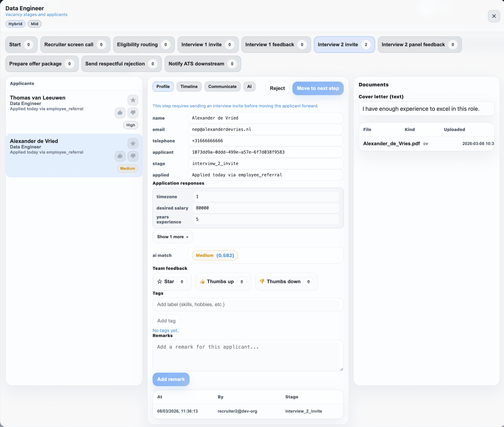Thumbs down Thomas van Leeuwen
Viewport: 504px width, 427px height.
click(x=133, y=113)
